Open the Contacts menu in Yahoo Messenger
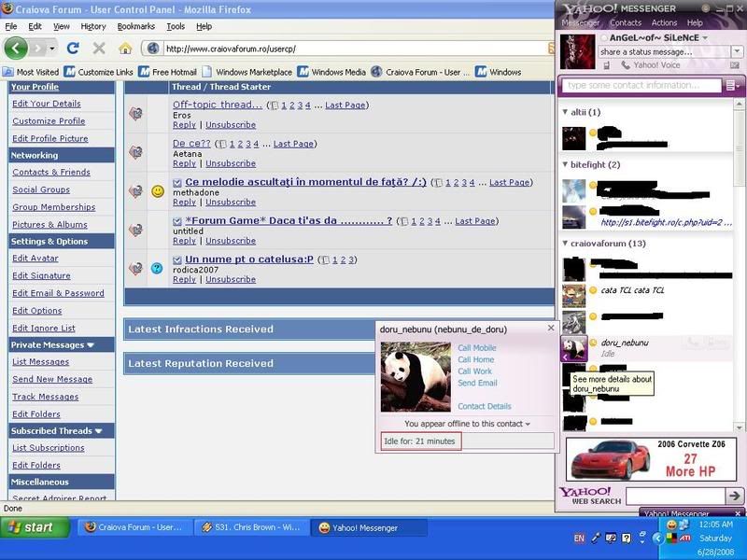This screenshot has width=747, height=560. [626, 22]
